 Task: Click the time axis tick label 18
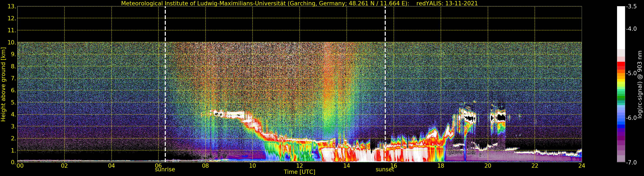point(441,166)
